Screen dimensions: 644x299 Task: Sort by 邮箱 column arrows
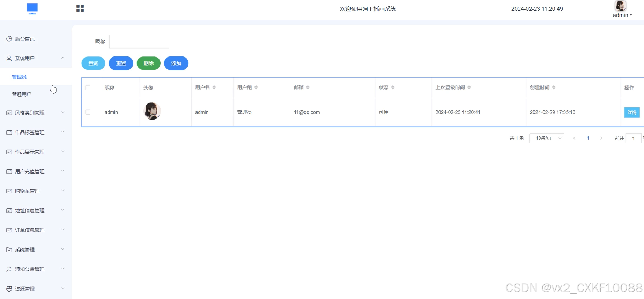(308, 87)
